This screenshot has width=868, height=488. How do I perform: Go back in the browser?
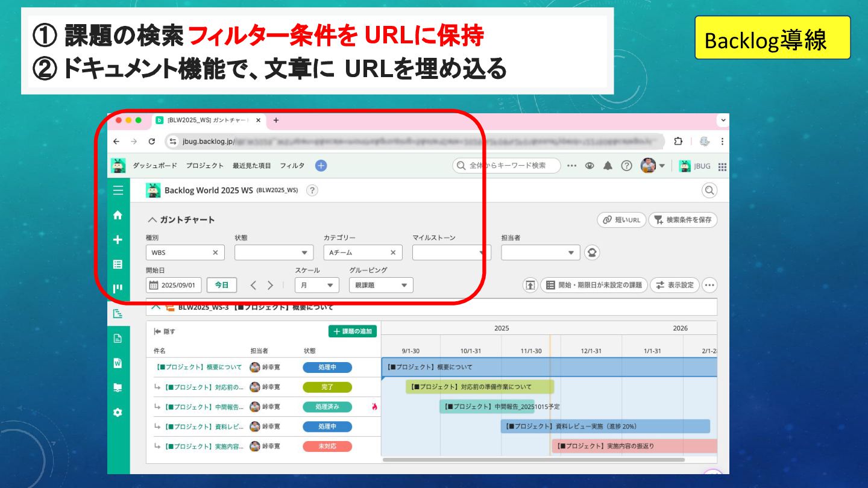point(117,142)
